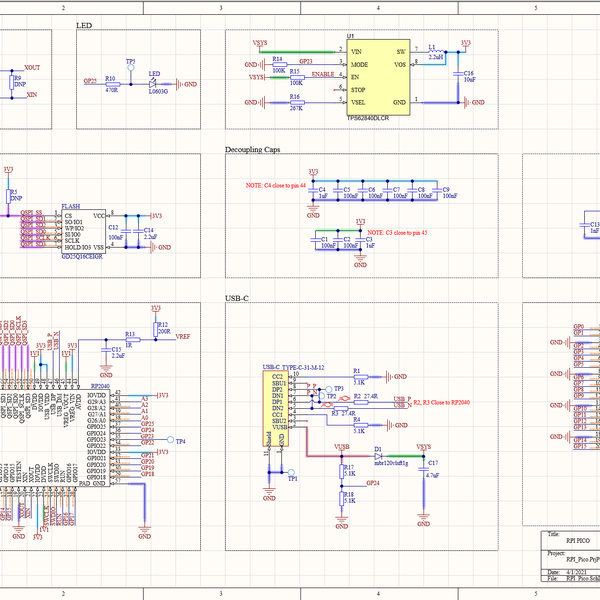Select test point TP1

point(291,473)
